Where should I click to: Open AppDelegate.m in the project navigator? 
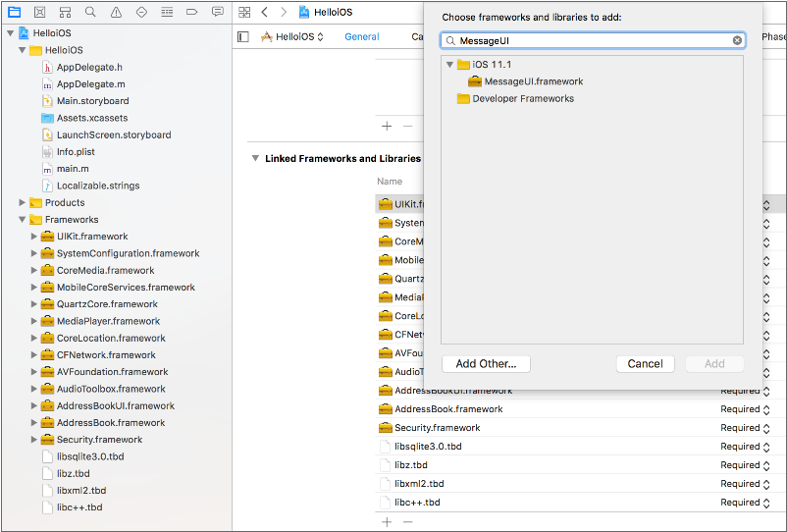[90, 84]
